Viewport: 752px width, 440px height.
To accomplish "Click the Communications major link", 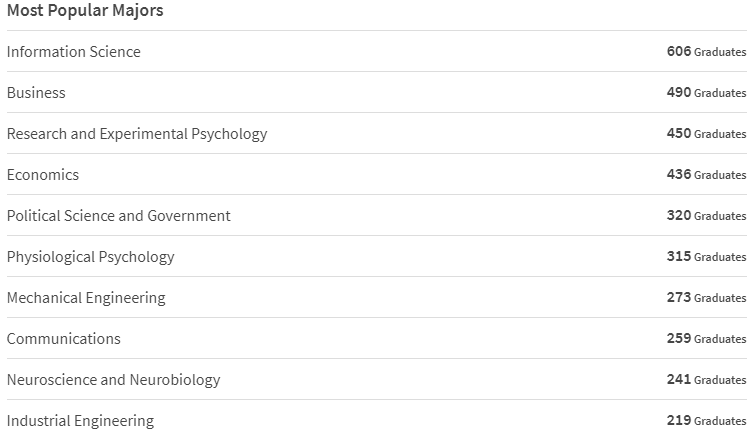I will [64, 339].
